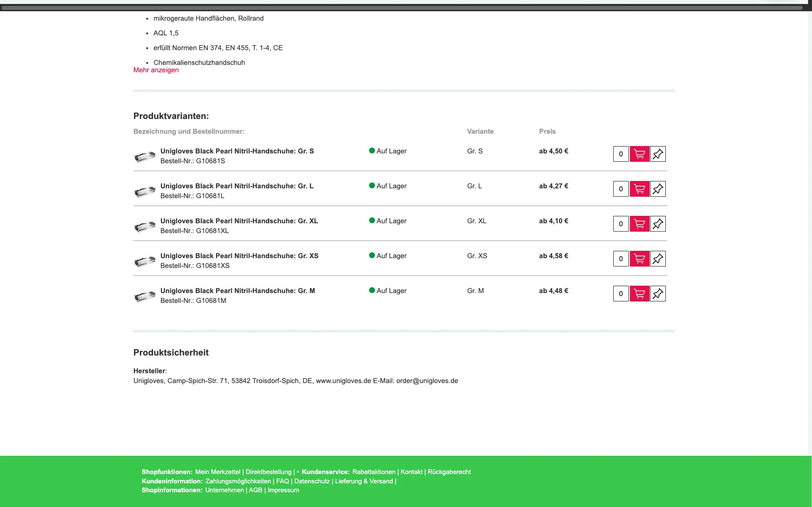Viewport: 812px width, 507px height.
Task: Open Lieferung & Versand footer link
Action: pos(364,481)
